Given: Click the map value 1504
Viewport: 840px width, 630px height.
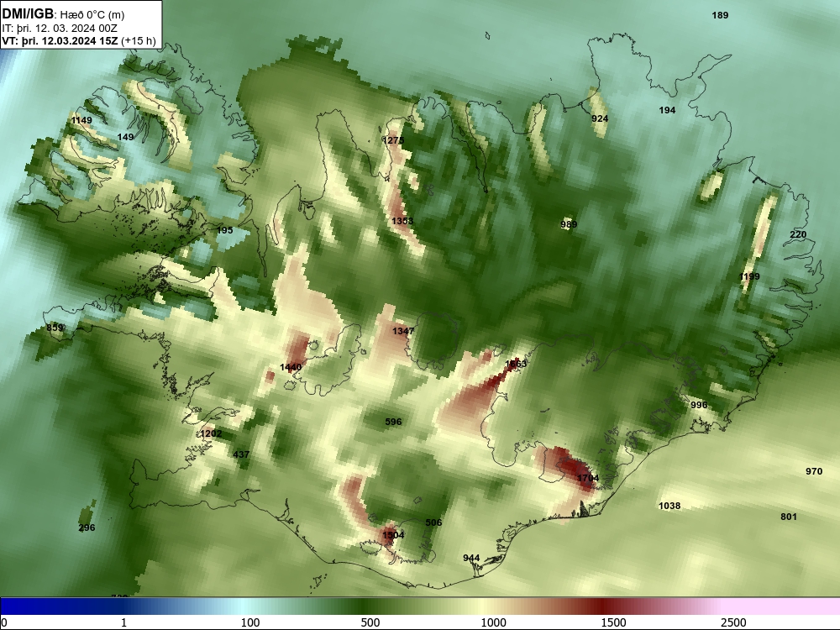Looking at the screenshot, I should (x=393, y=535).
